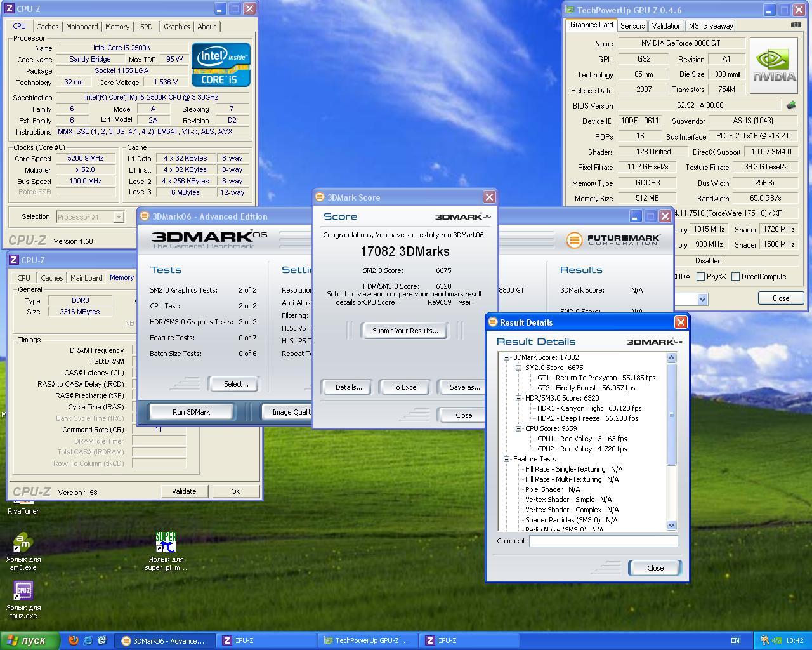Switch to the Caches tab in top CPU-Z
Viewport: 812px width, 650px height.
click(47, 27)
